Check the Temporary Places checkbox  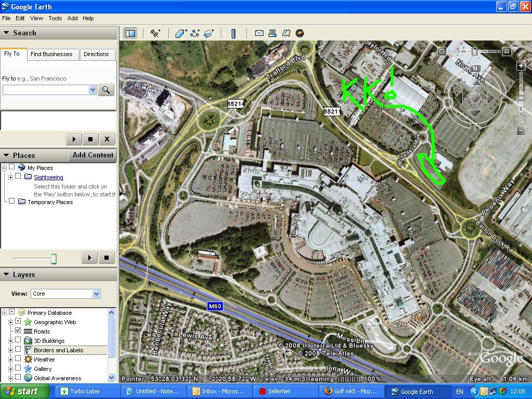coord(12,201)
